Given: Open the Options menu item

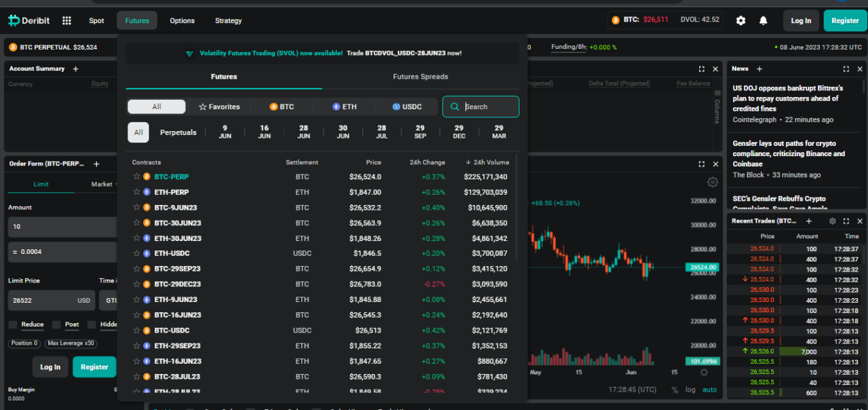Looking at the screenshot, I should pyautogui.click(x=182, y=20).
